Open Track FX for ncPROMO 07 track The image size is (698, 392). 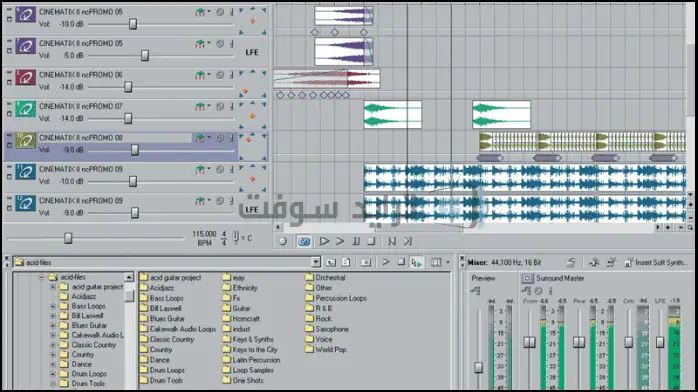pos(201,107)
